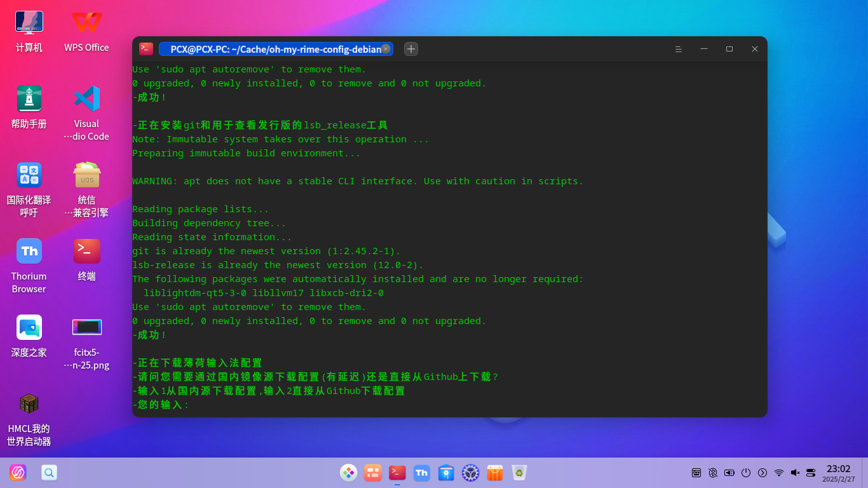Click the 正在安装git line in terminal
The width and height of the screenshot is (868, 488).
[x=261, y=125]
